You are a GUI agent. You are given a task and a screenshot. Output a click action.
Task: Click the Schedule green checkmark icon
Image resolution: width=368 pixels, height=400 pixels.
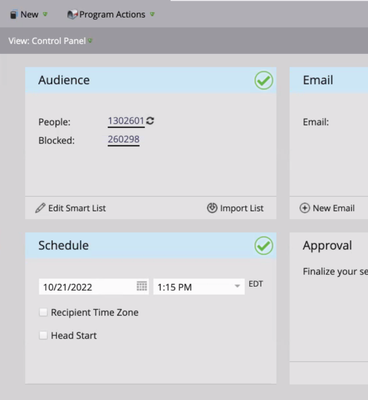[x=264, y=246]
